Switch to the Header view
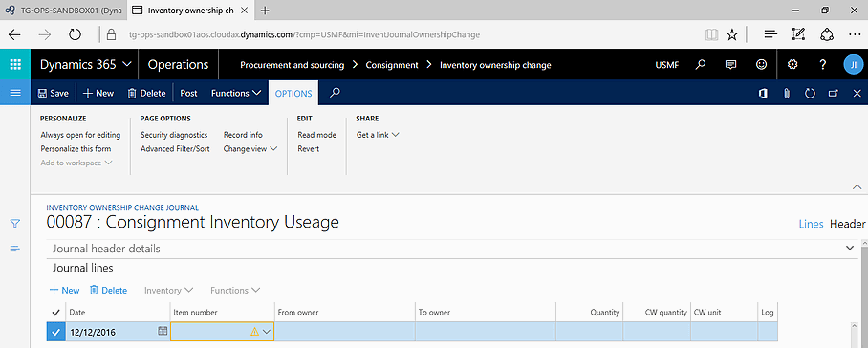The image size is (868, 348). tap(847, 224)
